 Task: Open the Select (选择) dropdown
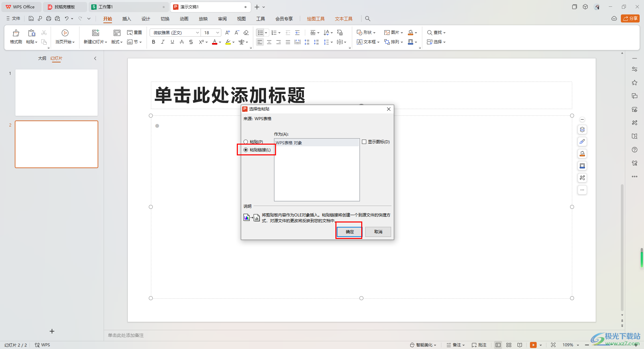tap(436, 42)
